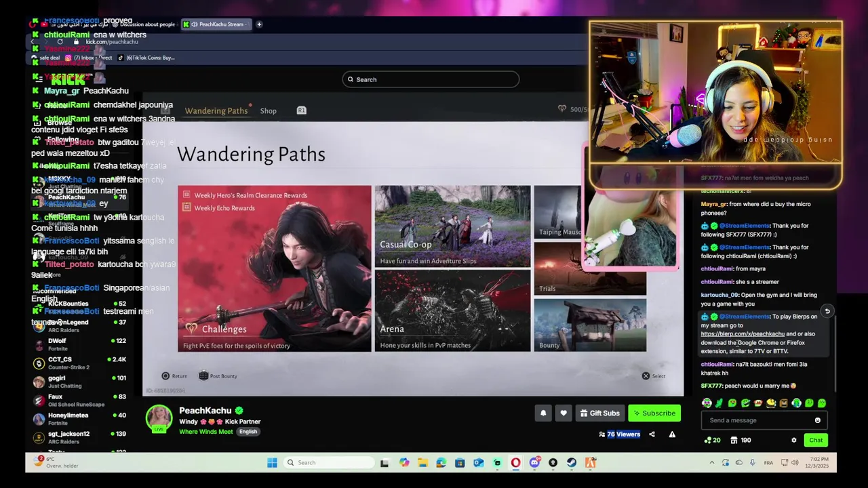This screenshot has width=868, height=488.
Task: Click the chat scroll-back arrow icon
Action: click(827, 311)
